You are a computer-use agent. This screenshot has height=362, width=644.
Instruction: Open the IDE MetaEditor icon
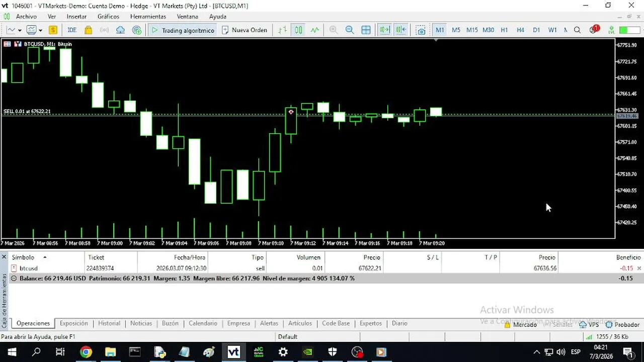pyautogui.click(x=72, y=30)
